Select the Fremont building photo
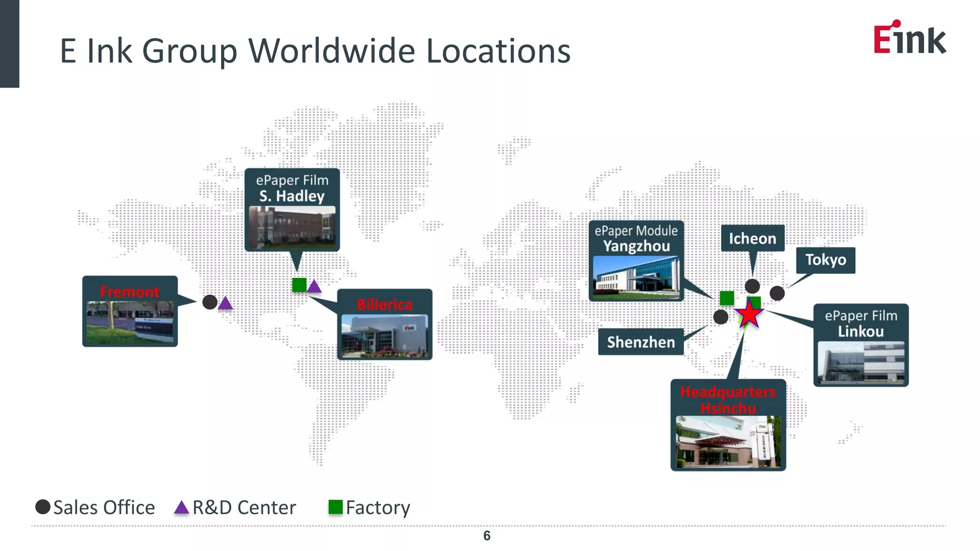This screenshot has width=980, height=551. tap(130, 321)
